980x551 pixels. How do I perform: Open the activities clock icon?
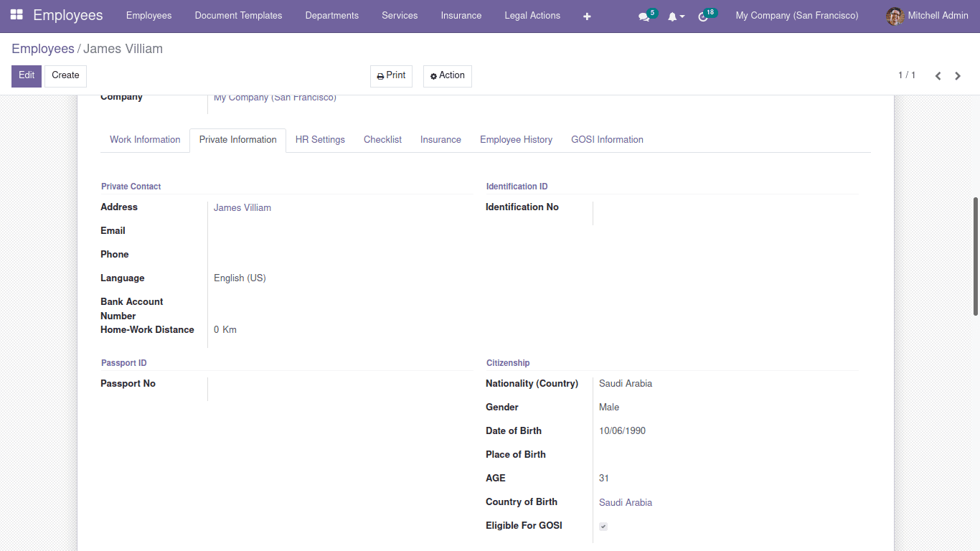coord(703,15)
